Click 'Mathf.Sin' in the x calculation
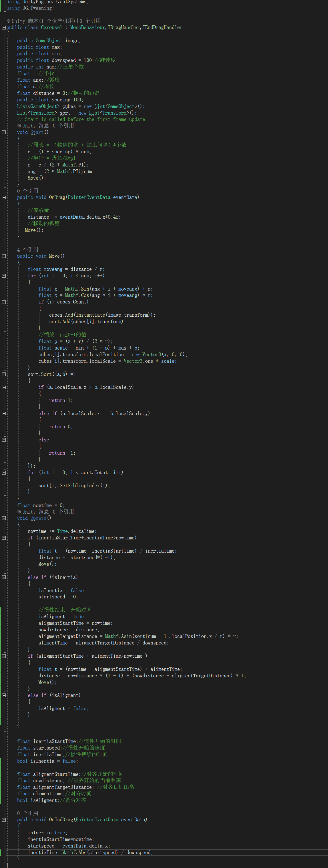 click(x=77, y=289)
